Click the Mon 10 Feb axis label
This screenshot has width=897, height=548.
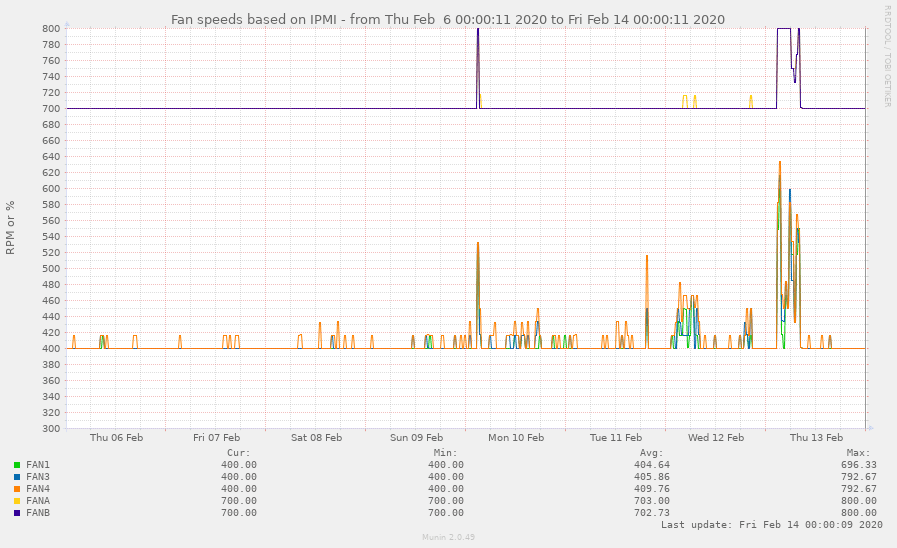(516, 438)
